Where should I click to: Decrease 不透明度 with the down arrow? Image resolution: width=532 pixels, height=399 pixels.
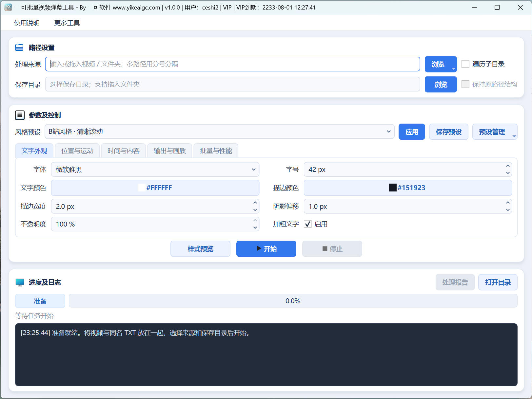pyautogui.click(x=255, y=228)
